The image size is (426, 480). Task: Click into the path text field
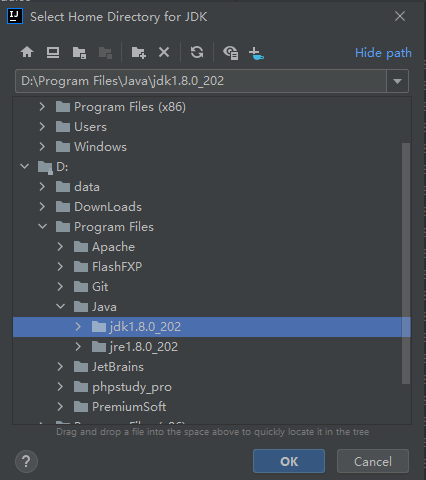click(x=201, y=81)
